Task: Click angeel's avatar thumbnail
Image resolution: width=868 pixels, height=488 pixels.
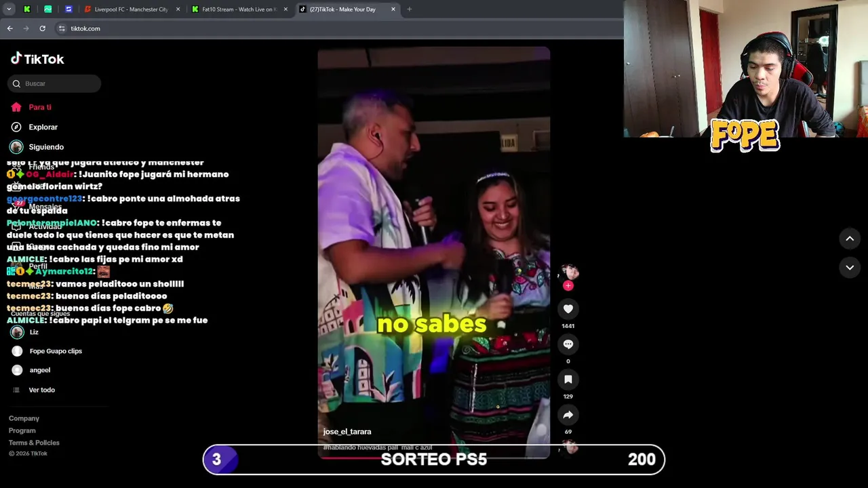Action: [x=17, y=370]
